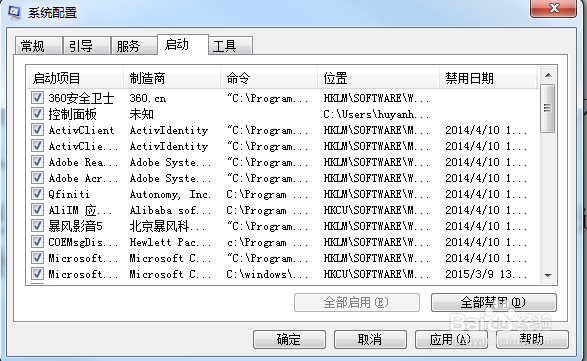
Task: Sort by the 启动项目 column header
Action: click(x=75, y=78)
